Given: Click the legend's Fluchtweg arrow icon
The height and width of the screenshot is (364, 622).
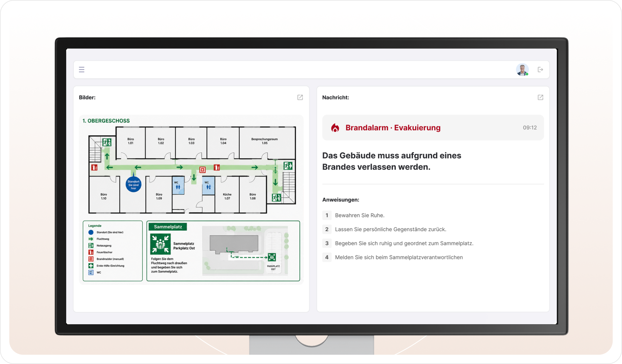Looking at the screenshot, I should tap(91, 239).
